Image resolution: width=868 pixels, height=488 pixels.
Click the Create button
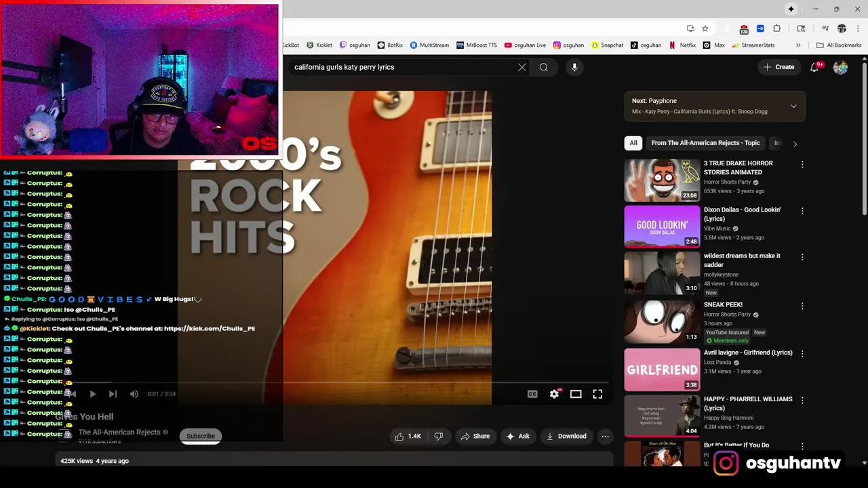(x=778, y=67)
